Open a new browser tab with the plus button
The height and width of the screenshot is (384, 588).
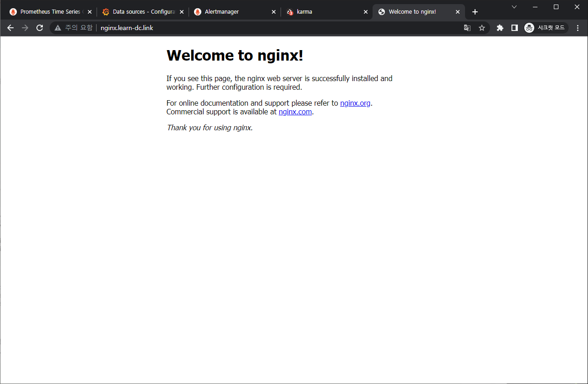[x=475, y=11]
